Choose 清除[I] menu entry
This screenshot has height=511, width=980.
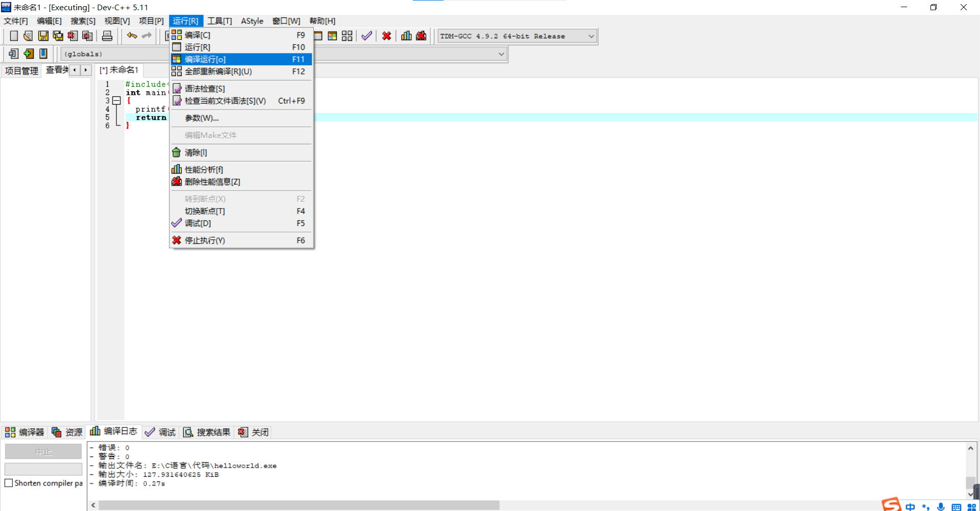[241, 152]
